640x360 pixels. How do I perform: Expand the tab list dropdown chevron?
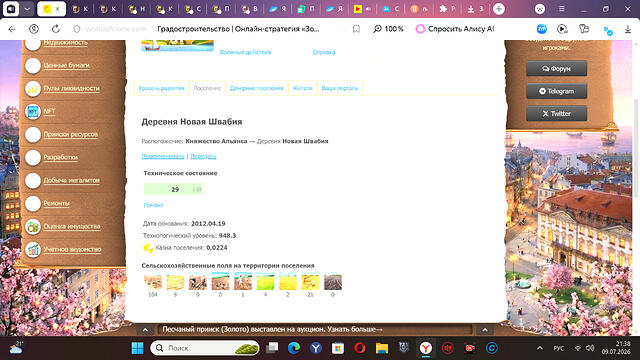click(27, 9)
